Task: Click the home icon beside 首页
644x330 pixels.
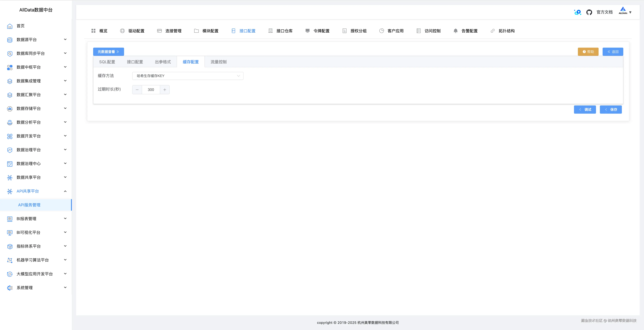Action: point(10,26)
